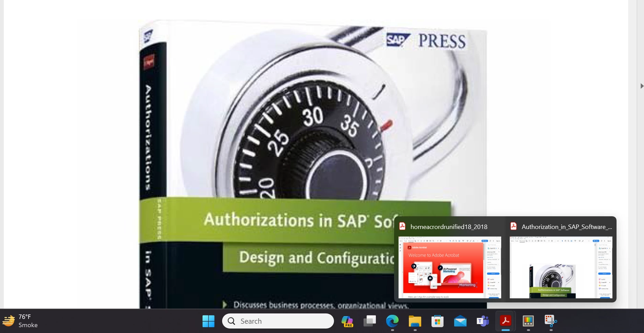This screenshot has height=333, width=644.
Task: Expand the right pane using the arrow
Action: (x=642, y=86)
